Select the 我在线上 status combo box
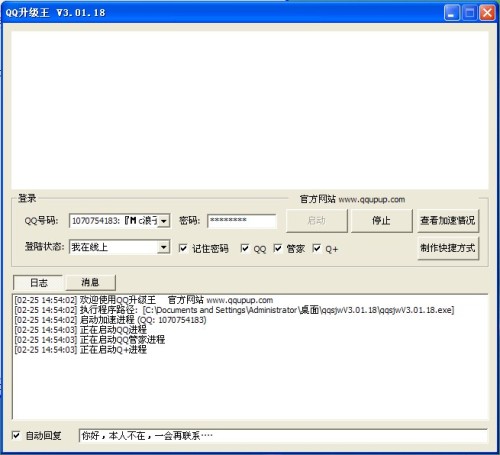 click(x=119, y=247)
